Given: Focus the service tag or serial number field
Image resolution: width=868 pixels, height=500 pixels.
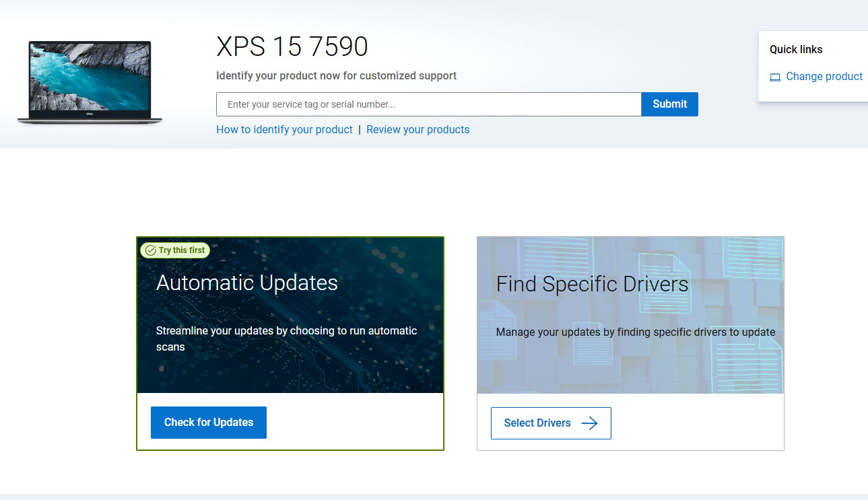Looking at the screenshot, I should pos(428,104).
